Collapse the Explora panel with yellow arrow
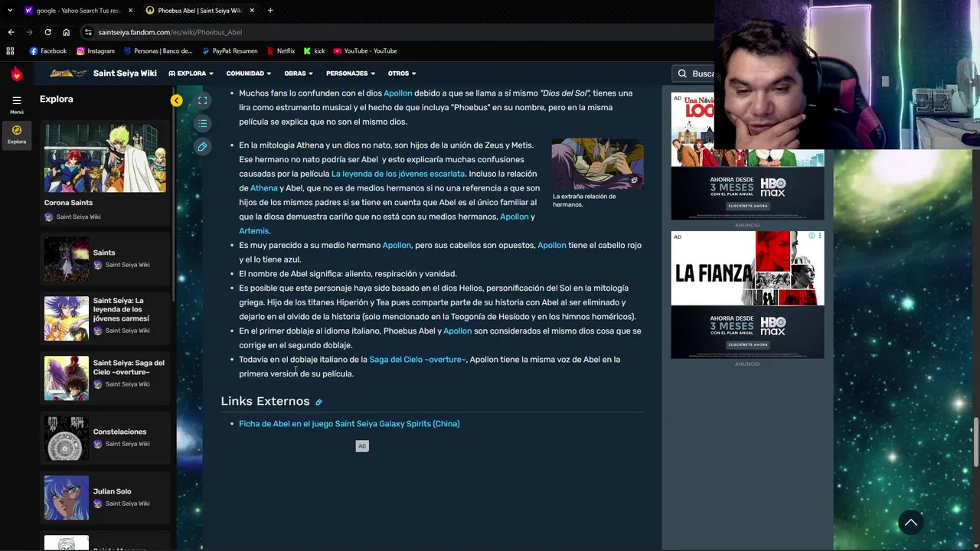This screenshot has width=980, height=551. [177, 100]
